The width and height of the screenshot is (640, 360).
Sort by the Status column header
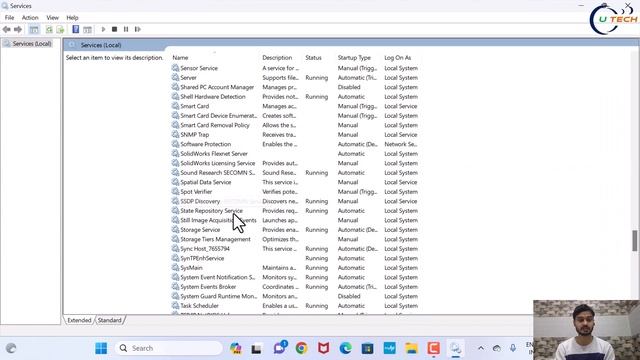coord(313,58)
